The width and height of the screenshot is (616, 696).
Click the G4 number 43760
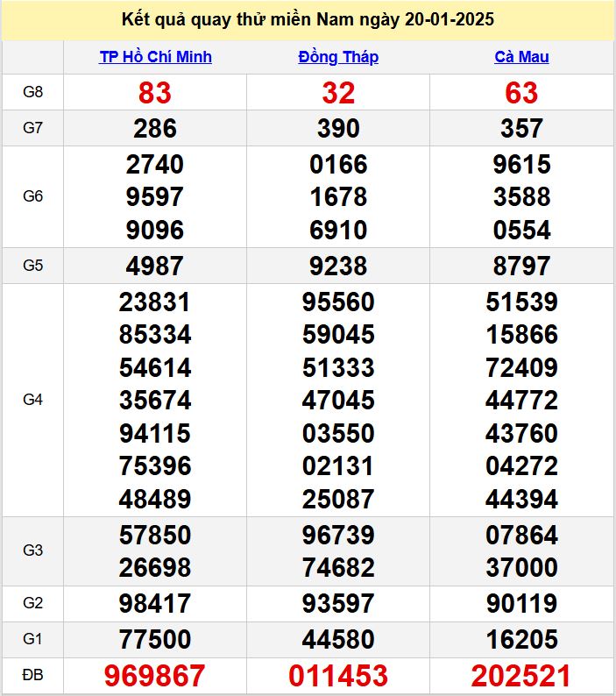click(521, 433)
